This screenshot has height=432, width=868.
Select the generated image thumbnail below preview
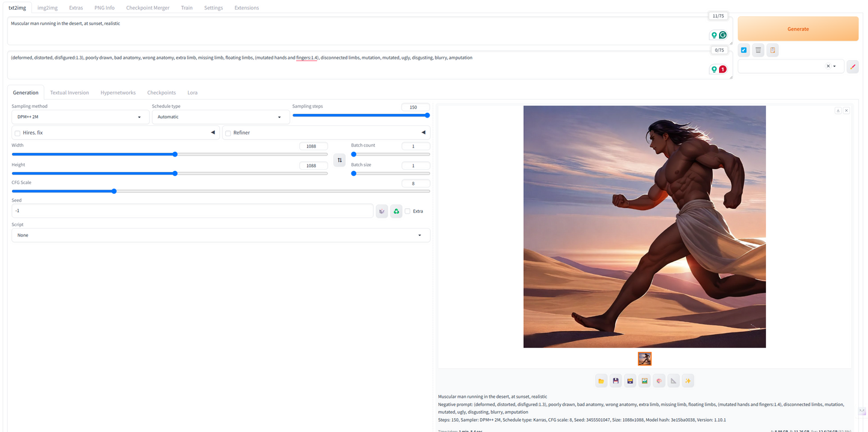coord(645,358)
